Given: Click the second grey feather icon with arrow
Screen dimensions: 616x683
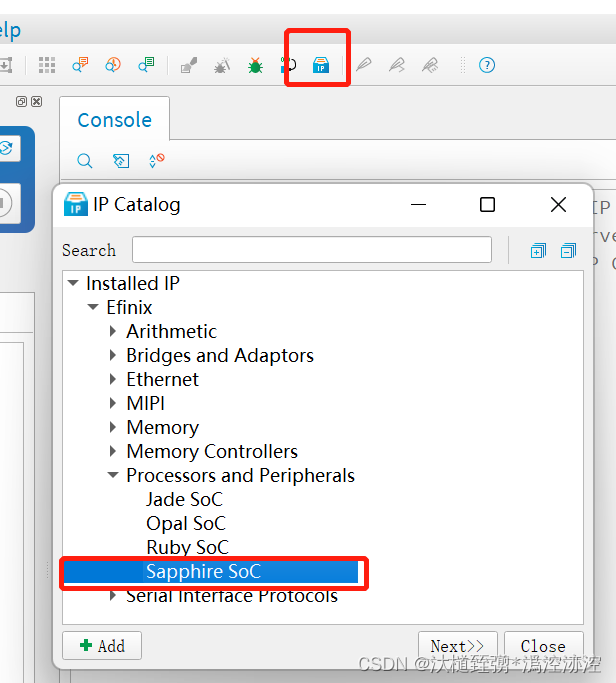Looking at the screenshot, I should [397, 65].
